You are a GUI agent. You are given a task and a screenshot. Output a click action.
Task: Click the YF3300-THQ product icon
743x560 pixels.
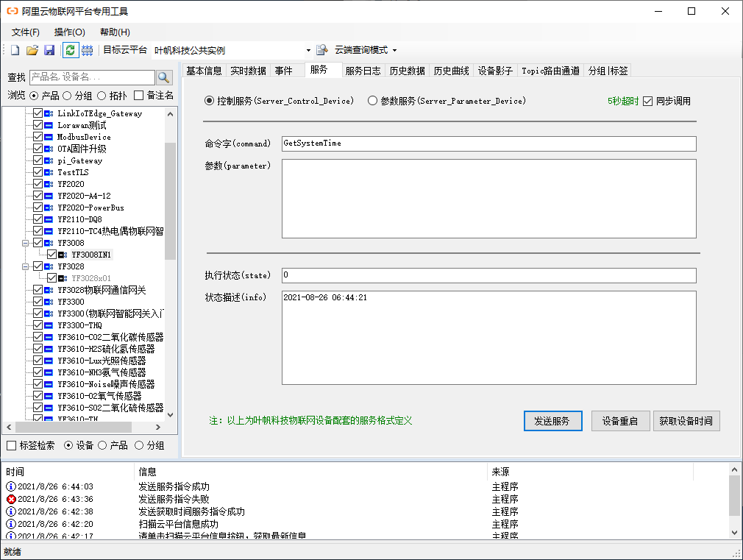coord(49,325)
